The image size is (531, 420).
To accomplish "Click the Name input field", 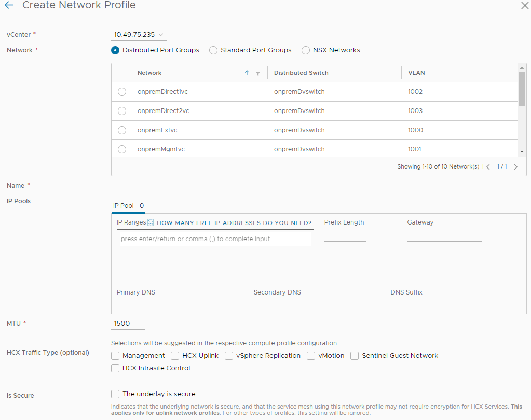I will click(x=182, y=186).
